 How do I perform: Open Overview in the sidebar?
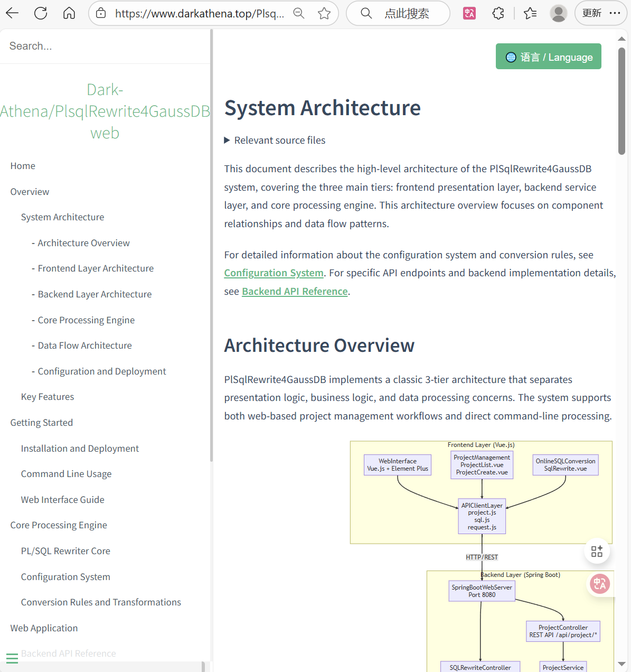(x=30, y=192)
